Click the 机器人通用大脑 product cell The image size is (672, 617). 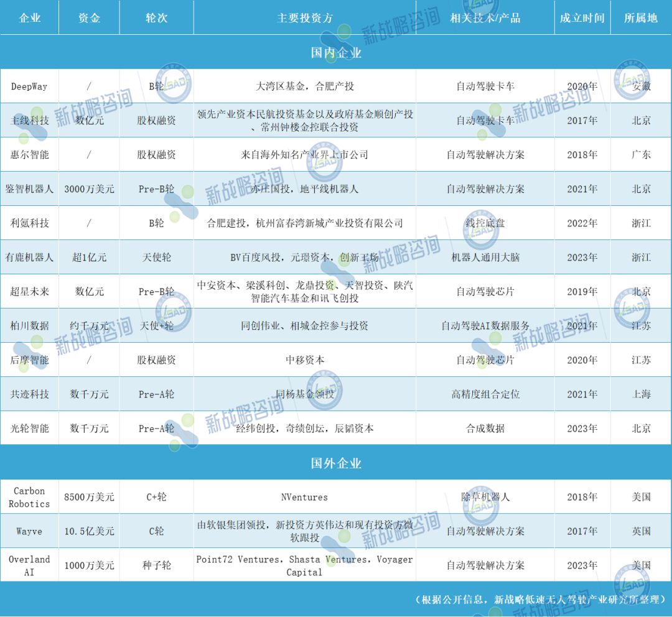coord(485,257)
